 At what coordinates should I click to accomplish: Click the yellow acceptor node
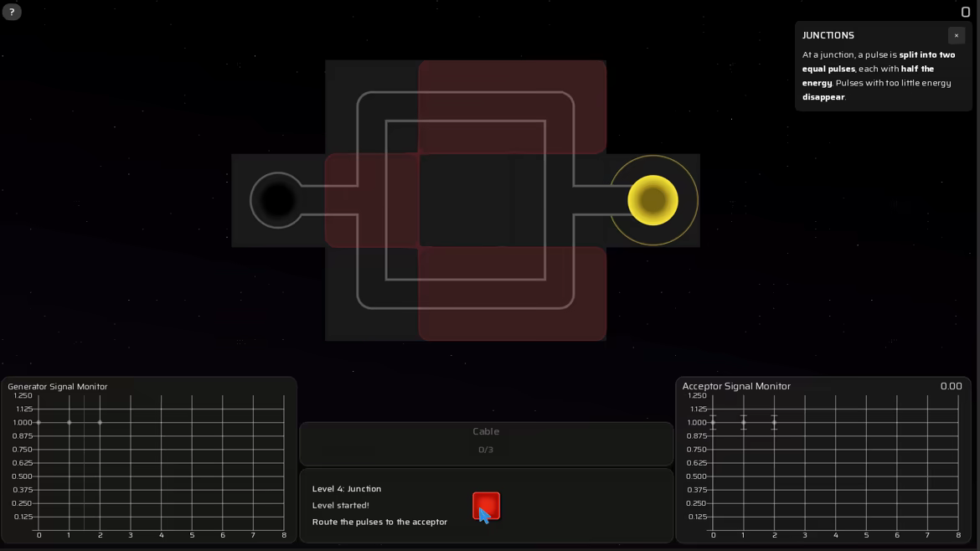(x=653, y=200)
